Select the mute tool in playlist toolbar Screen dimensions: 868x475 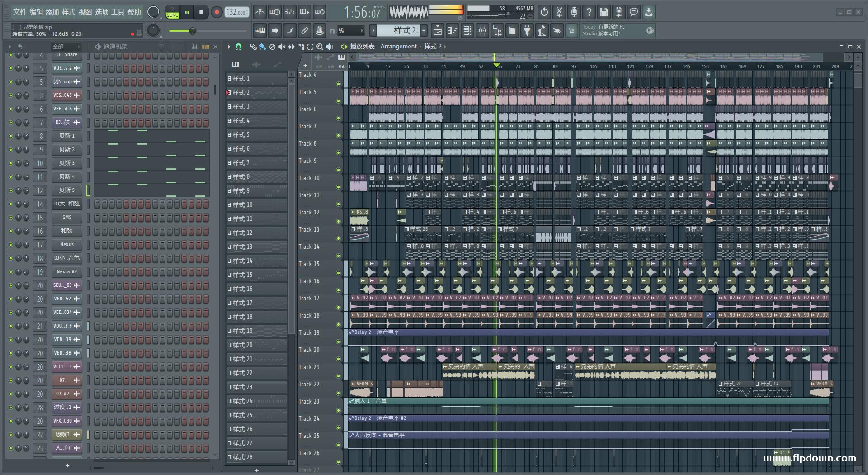(282, 47)
